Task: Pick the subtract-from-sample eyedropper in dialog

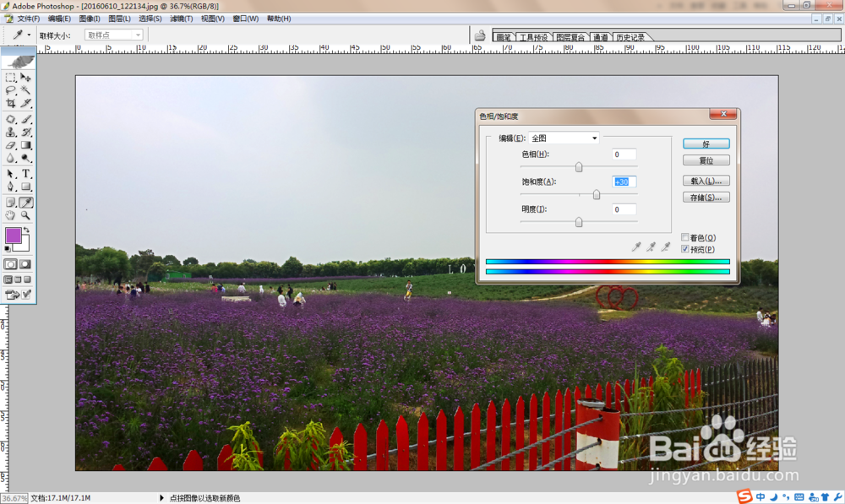Action: [x=666, y=247]
